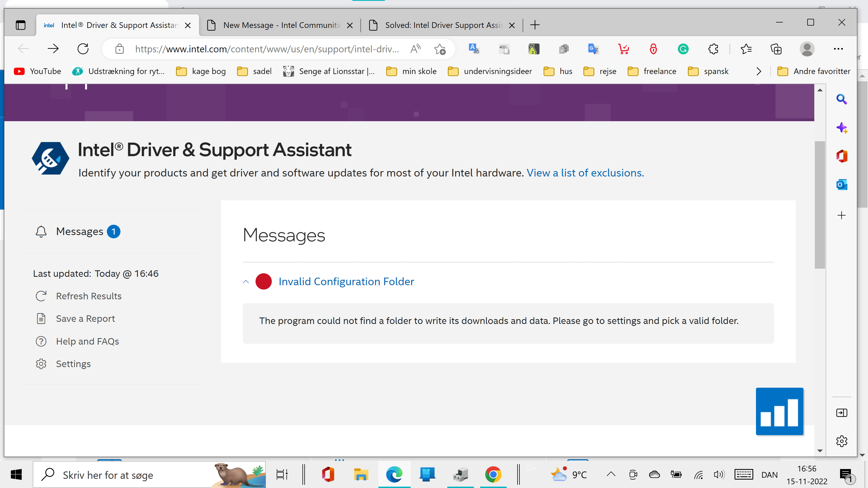Open Collections in the browser toolbar
This screenshot has height=488, width=868.
776,49
